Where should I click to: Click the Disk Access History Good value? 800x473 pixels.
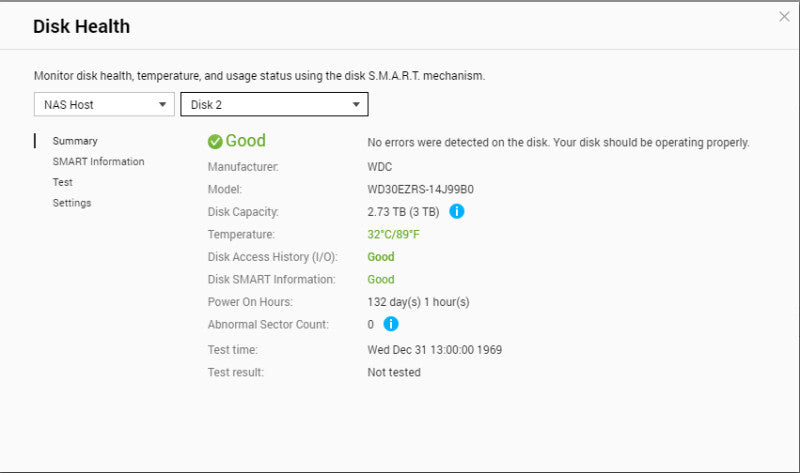pyautogui.click(x=381, y=257)
